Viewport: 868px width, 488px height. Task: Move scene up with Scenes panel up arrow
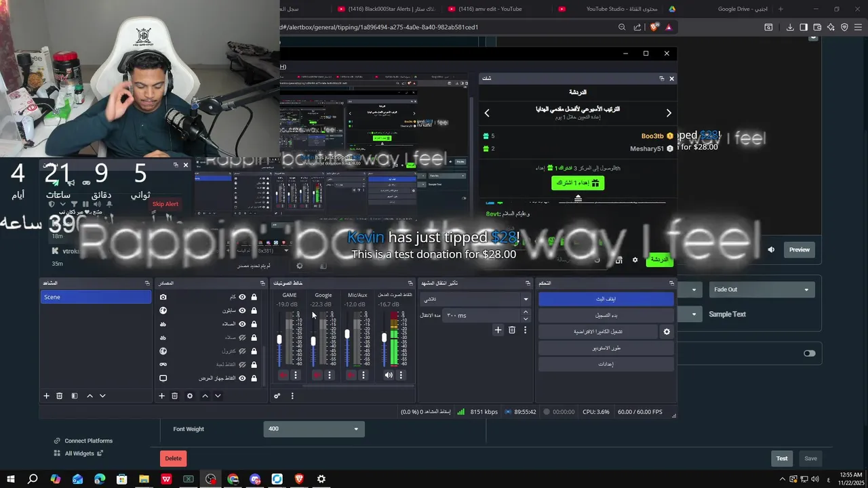click(x=90, y=396)
